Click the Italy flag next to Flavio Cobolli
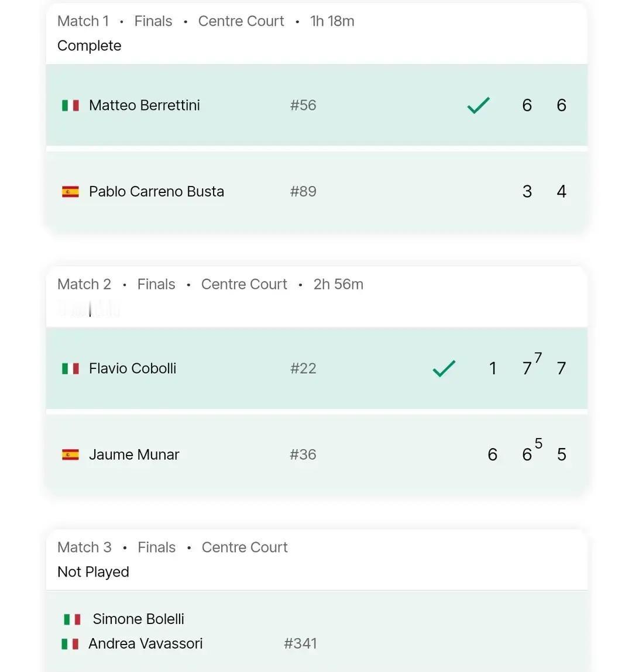The width and height of the screenshot is (632, 672). click(x=70, y=368)
